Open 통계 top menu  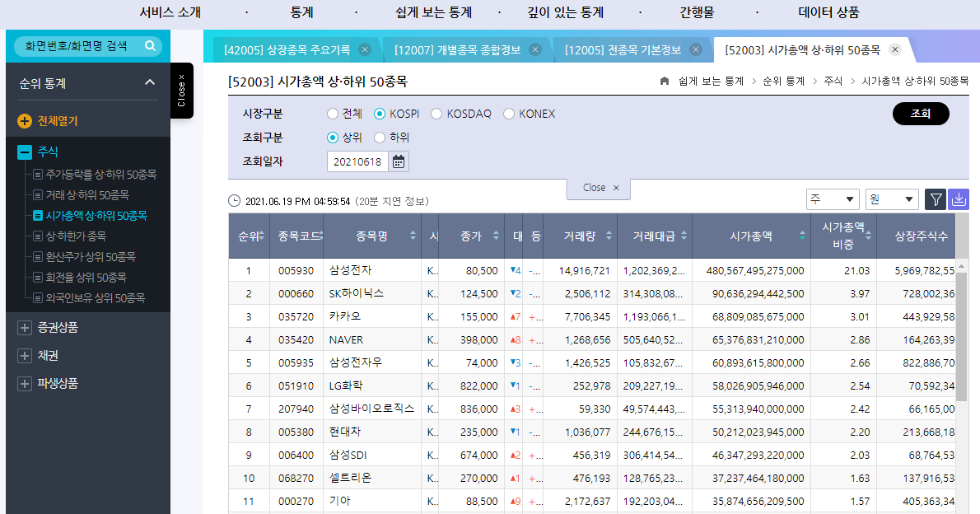[302, 12]
